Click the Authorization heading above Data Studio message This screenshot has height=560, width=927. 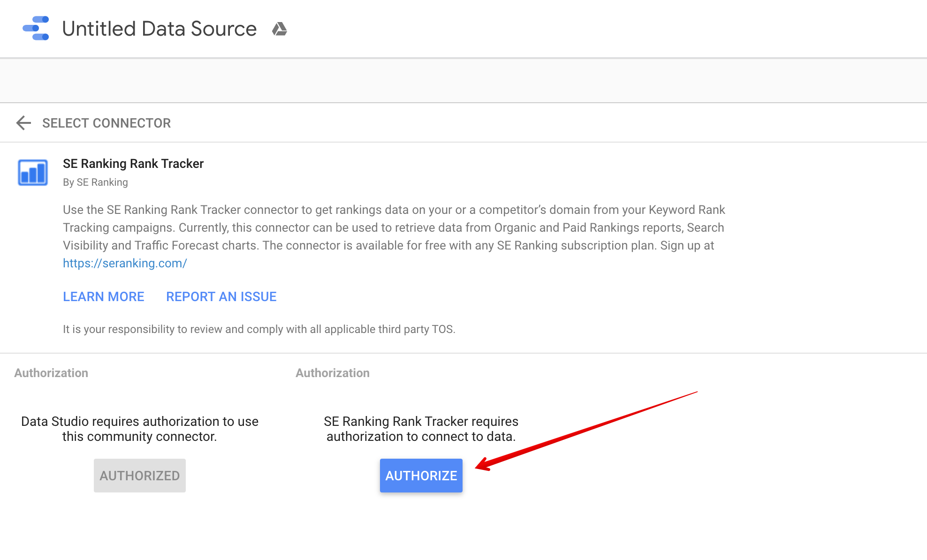[x=51, y=373]
